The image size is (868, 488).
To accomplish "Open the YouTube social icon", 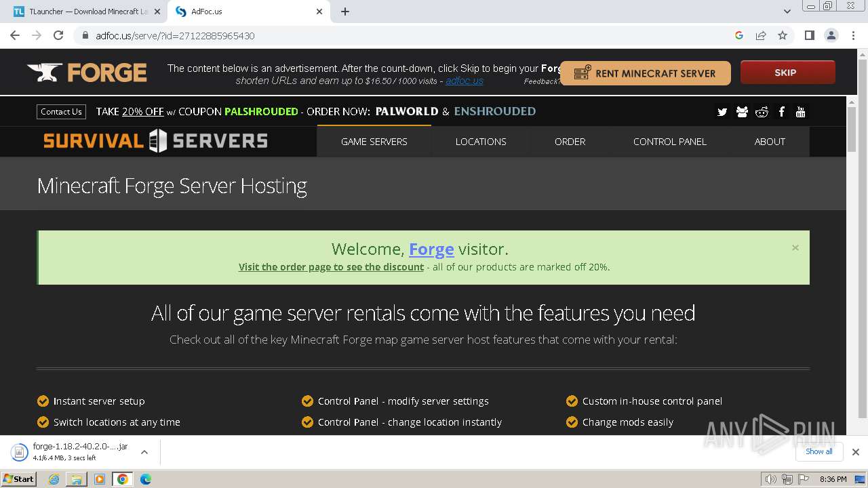I will coord(801,112).
